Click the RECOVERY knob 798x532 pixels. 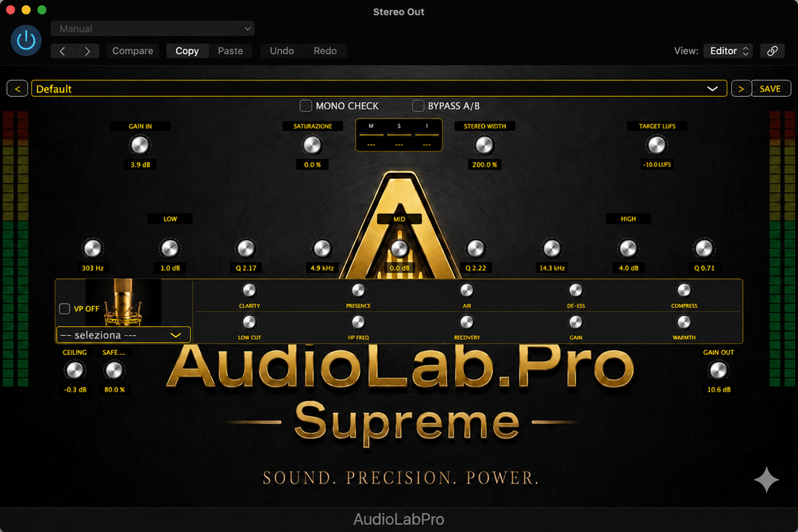pos(467,322)
